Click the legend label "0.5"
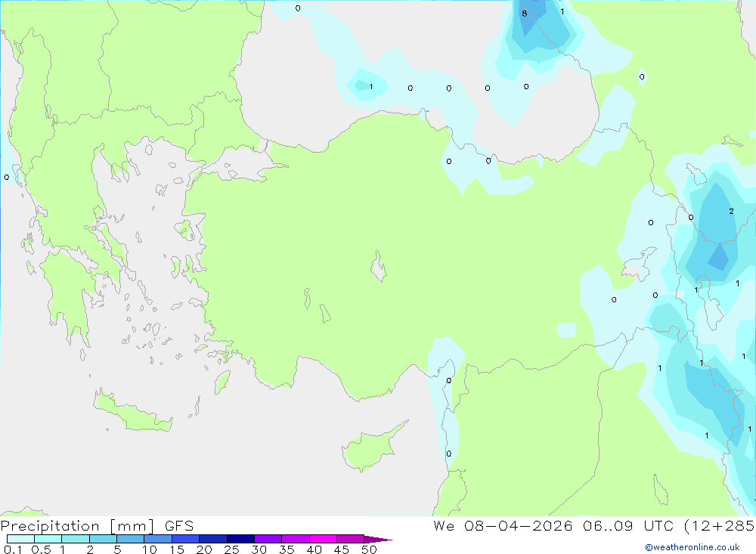The image size is (756, 554). coord(41,549)
